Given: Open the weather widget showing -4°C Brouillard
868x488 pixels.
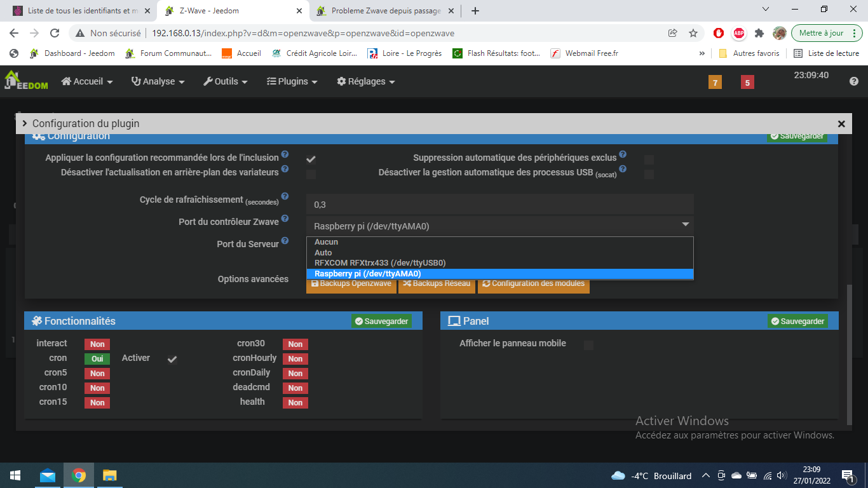Looking at the screenshot, I should pos(651,475).
